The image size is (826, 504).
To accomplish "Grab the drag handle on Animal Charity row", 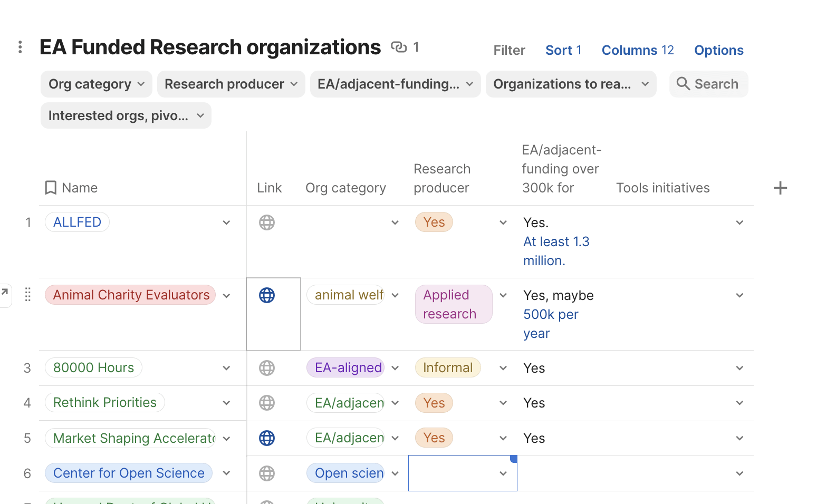I will pos(28,295).
